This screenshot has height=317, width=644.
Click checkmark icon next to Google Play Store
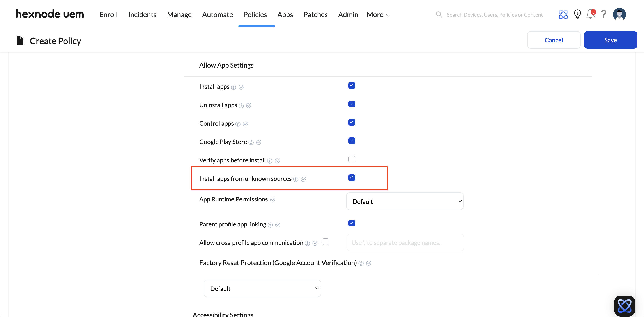pos(259,142)
